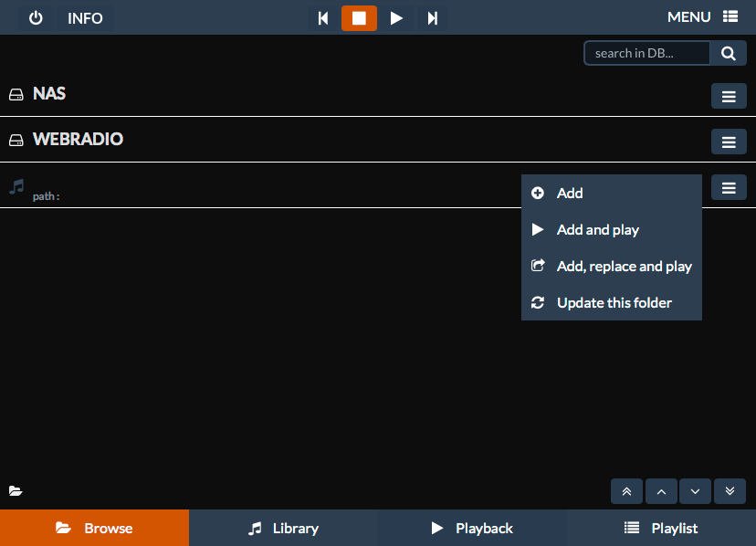Focus the search in DB field
756x546 pixels.
[x=646, y=53]
